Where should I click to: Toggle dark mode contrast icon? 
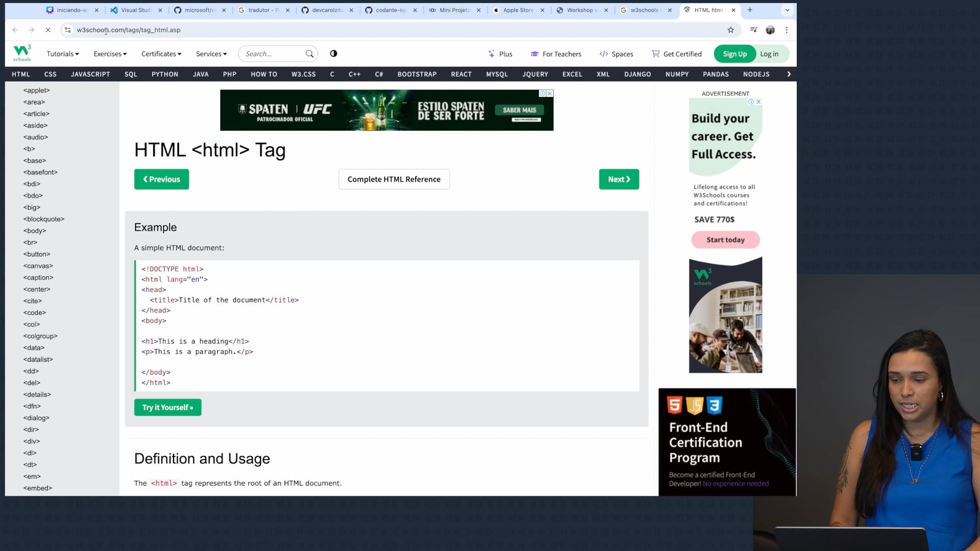(333, 54)
